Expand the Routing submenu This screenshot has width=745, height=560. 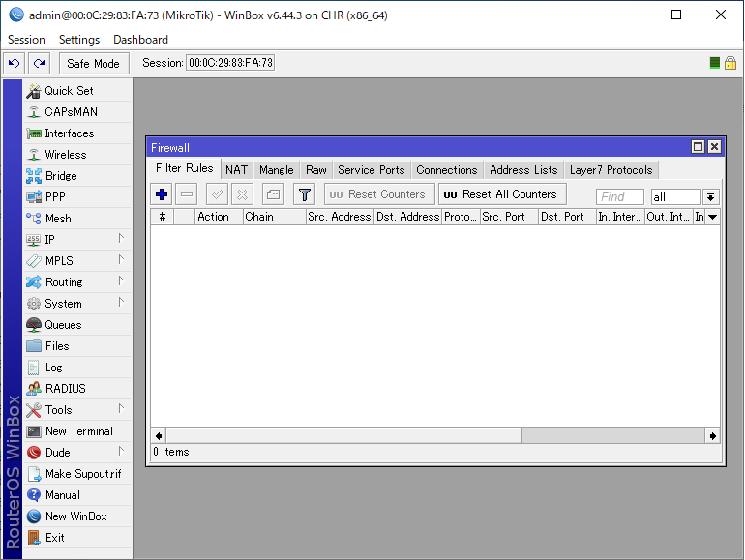coord(77,282)
